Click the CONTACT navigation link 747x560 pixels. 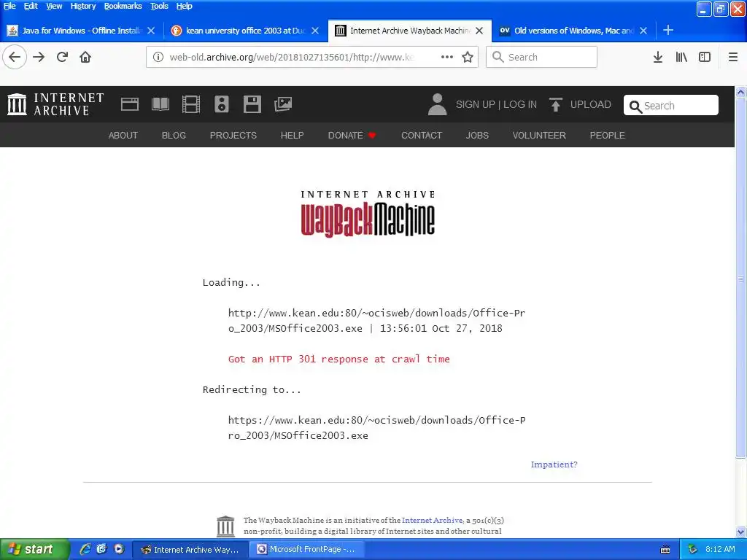[421, 135]
